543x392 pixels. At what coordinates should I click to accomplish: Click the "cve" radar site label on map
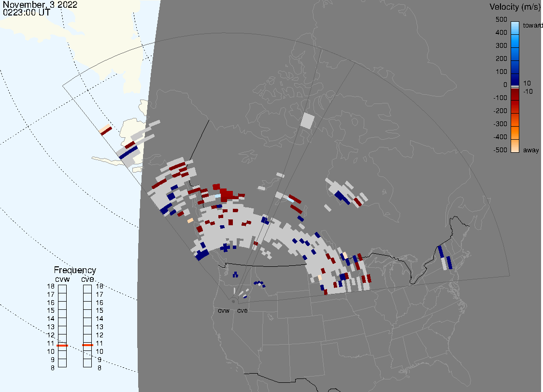(243, 310)
